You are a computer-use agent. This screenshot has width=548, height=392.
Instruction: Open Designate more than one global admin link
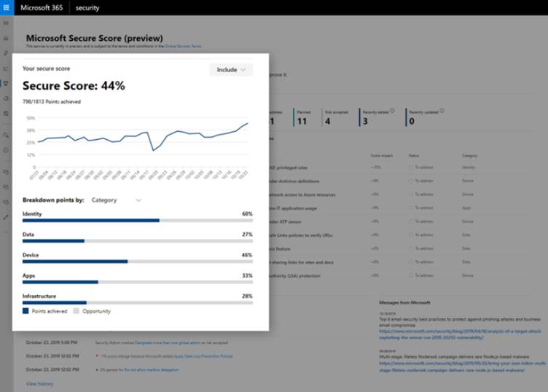[168, 342]
